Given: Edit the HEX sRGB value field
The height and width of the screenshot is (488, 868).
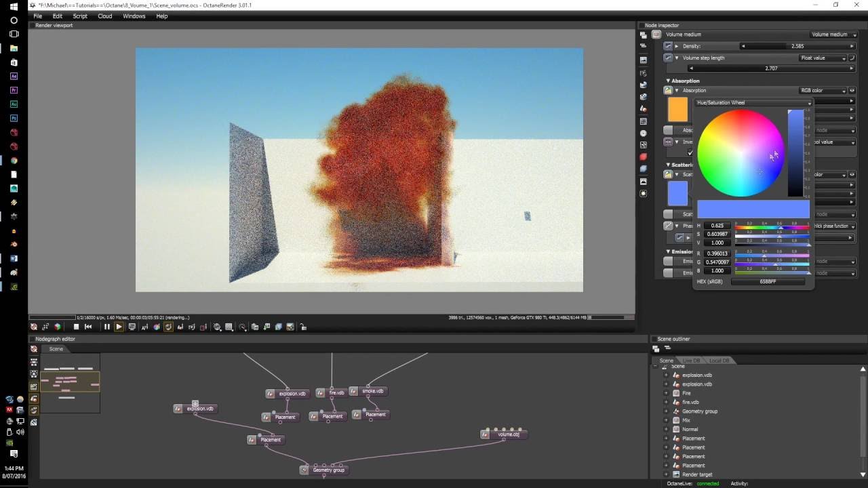Looking at the screenshot, I should 768,281.
